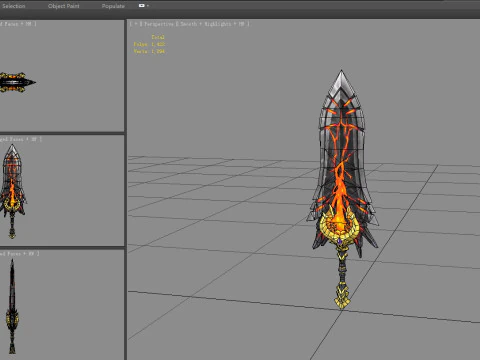Toggle the ribbon display mode icon
Screen dimensions: 480x360
point(142,6)
